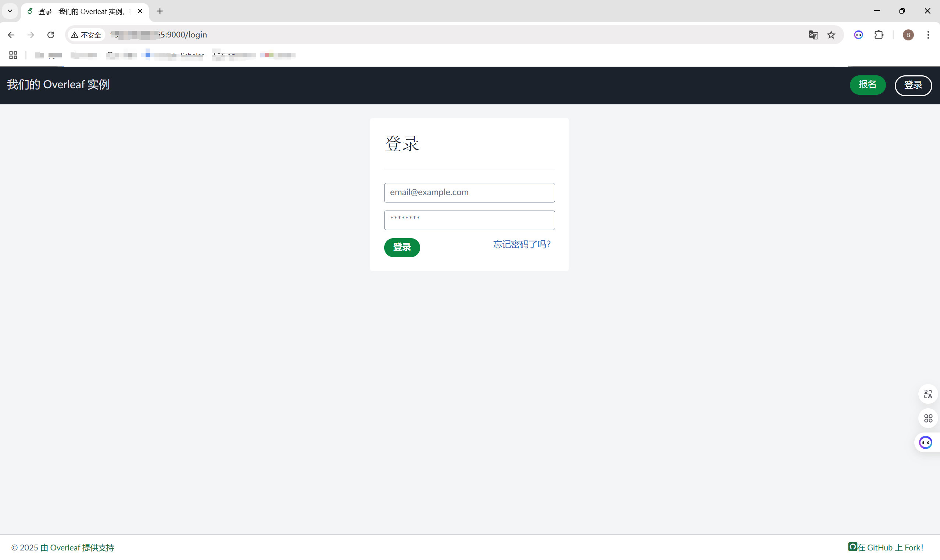940x560 pixels.
Task: Open the purple assistant extension icon in toolbar
Action: 858,35
